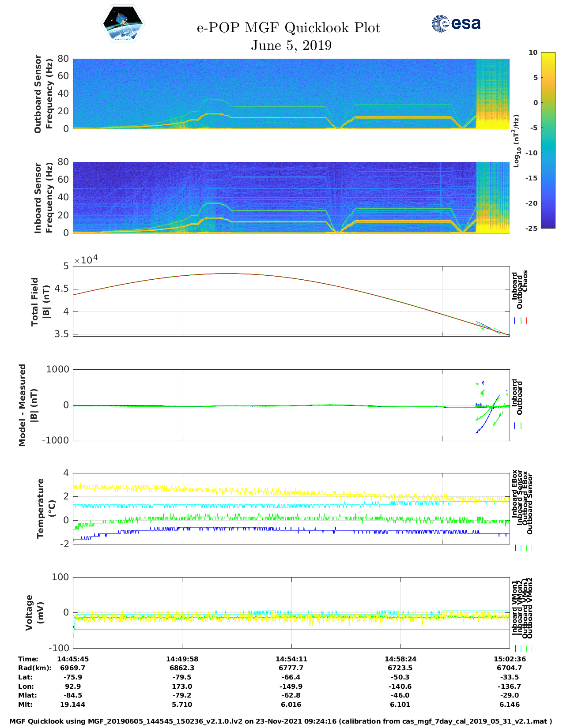The height and width of the screenshot is (728, 563).
Task: Click the ESA logo
Action: tap(456, 23)
